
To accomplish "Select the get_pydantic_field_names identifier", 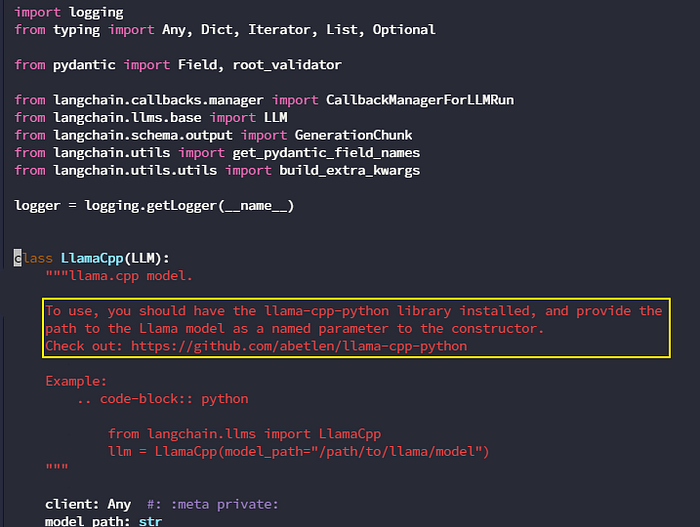I will (326, 153).
